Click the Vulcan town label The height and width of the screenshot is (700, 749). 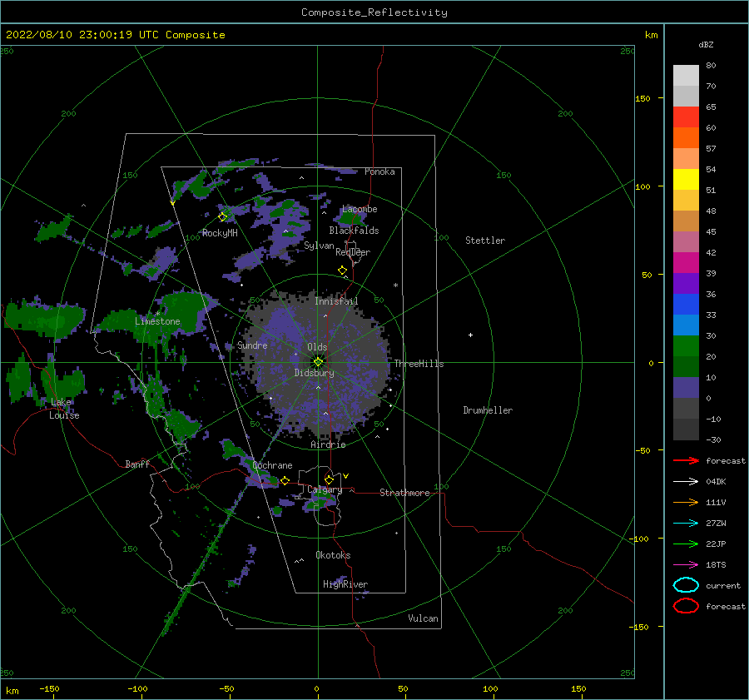coord(423,618)
